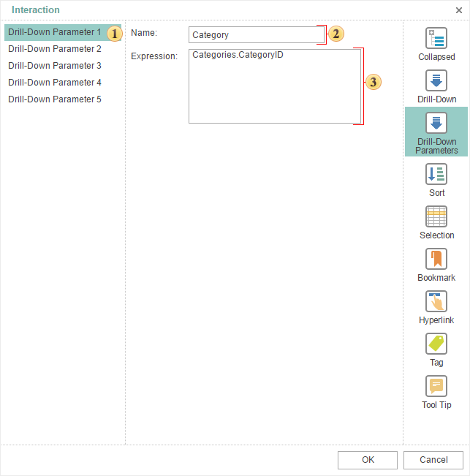
Task: Select Drill-Down Parameter 1 in list
Action: pos(55,33)
